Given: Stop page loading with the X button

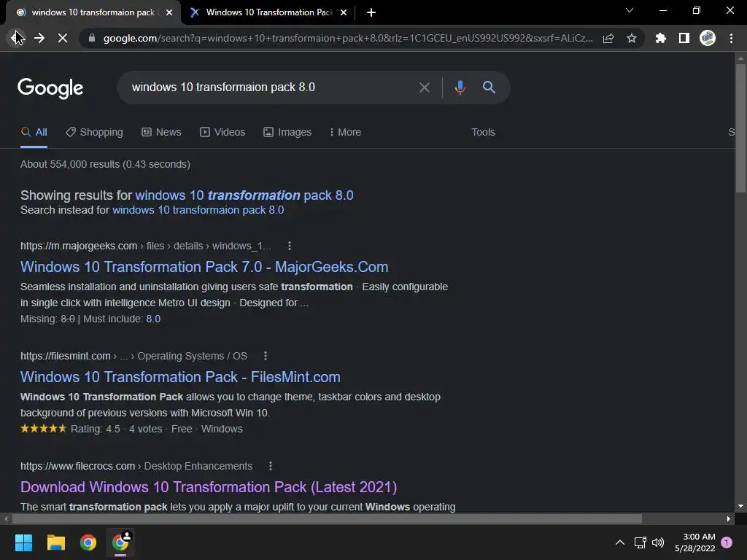Looking at the screenshot, I should (63, 38).
